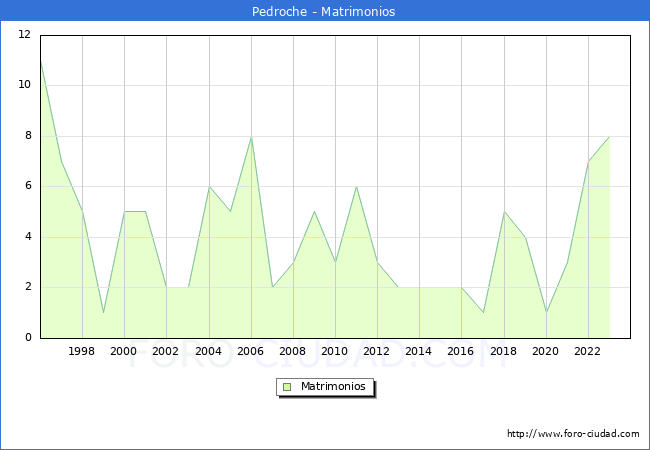The width and height of the screenshot is (650, 450).
Task: Click the 1999 low point at value 1
Action: 103,313
